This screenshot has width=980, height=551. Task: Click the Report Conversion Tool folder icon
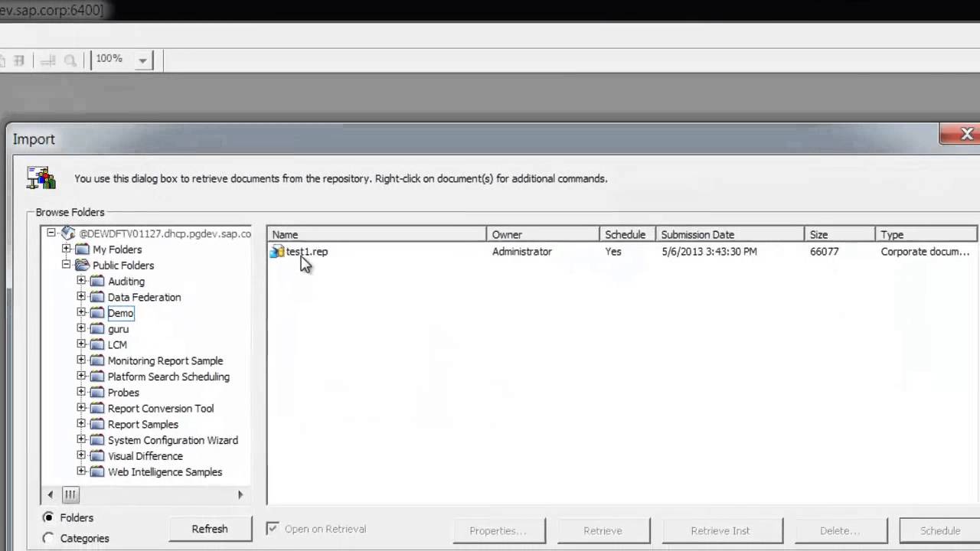pyautogui.click(x=97, y=409)
